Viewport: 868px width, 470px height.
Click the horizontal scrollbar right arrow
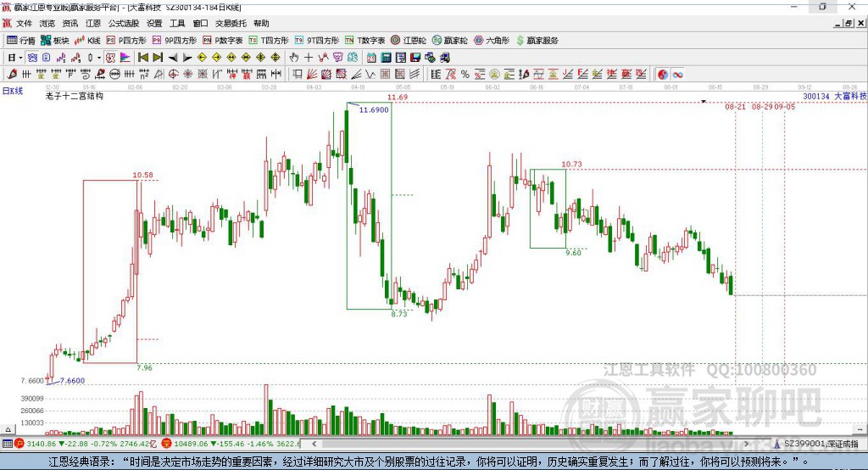(x=746, y=444)
